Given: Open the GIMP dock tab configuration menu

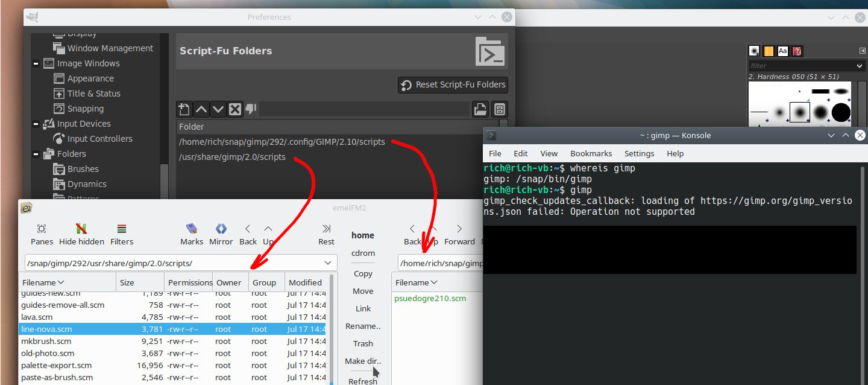Looking at the screenshot, I should coord(862,51).
